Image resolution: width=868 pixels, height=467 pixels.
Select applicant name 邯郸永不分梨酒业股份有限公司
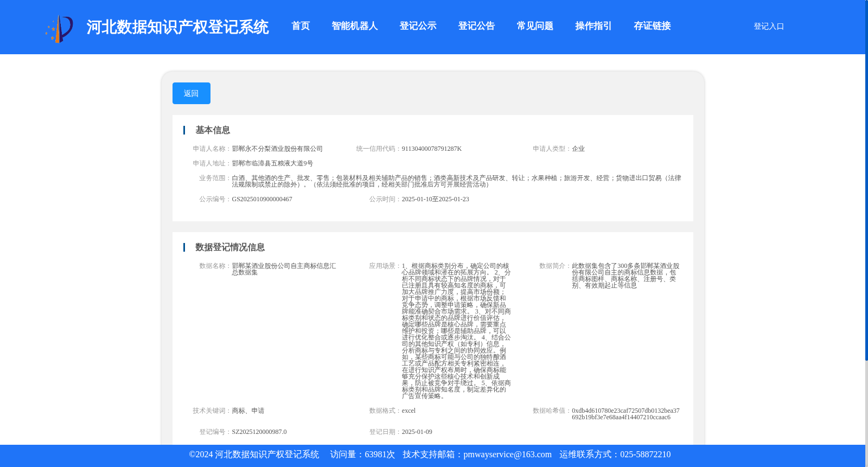point(277,149)
